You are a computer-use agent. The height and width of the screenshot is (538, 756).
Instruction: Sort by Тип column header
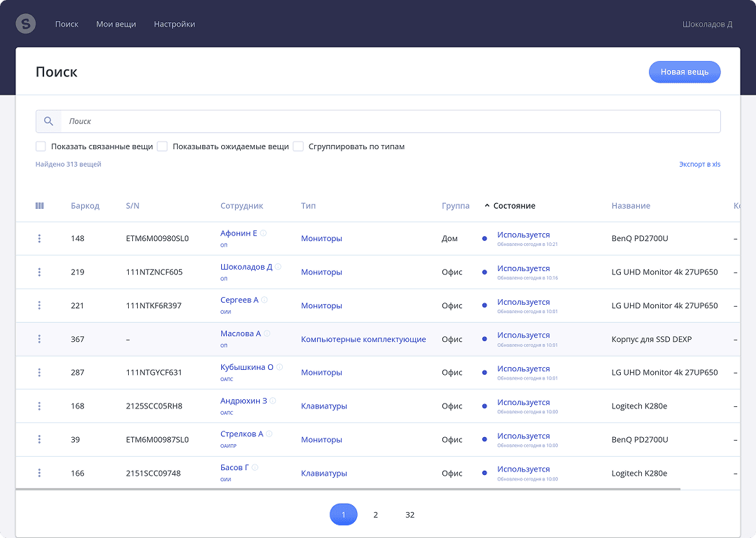(x=308, y=205)
